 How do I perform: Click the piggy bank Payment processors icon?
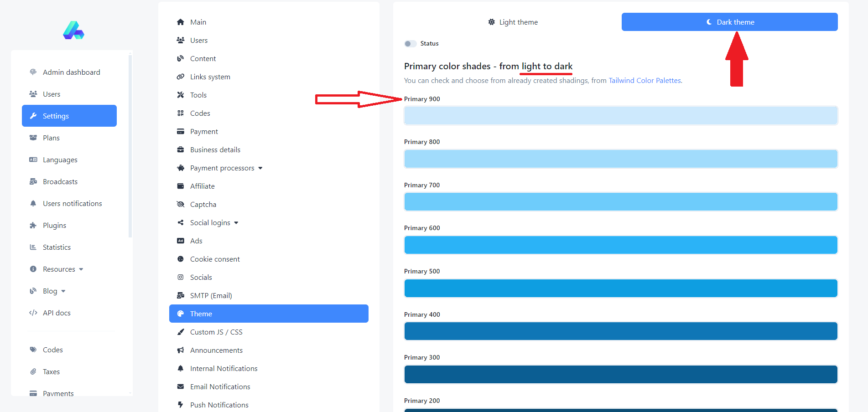[x=181, y=168]
